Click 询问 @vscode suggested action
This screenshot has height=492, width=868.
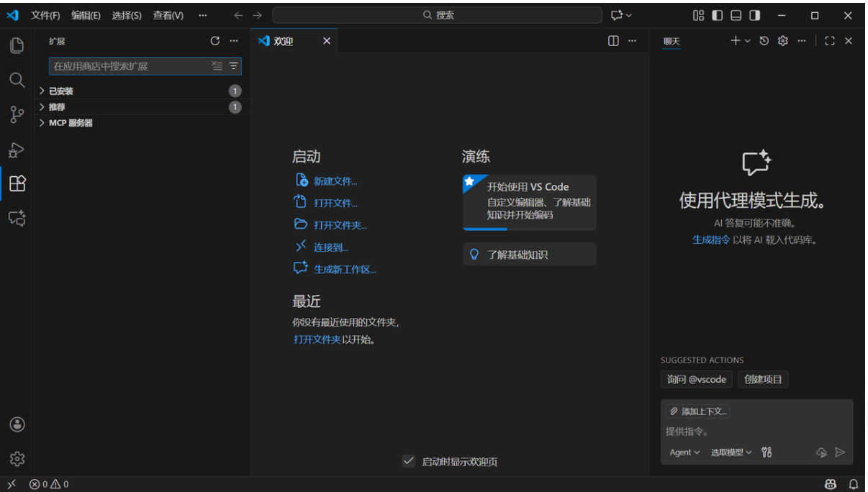tap(697, 379)
